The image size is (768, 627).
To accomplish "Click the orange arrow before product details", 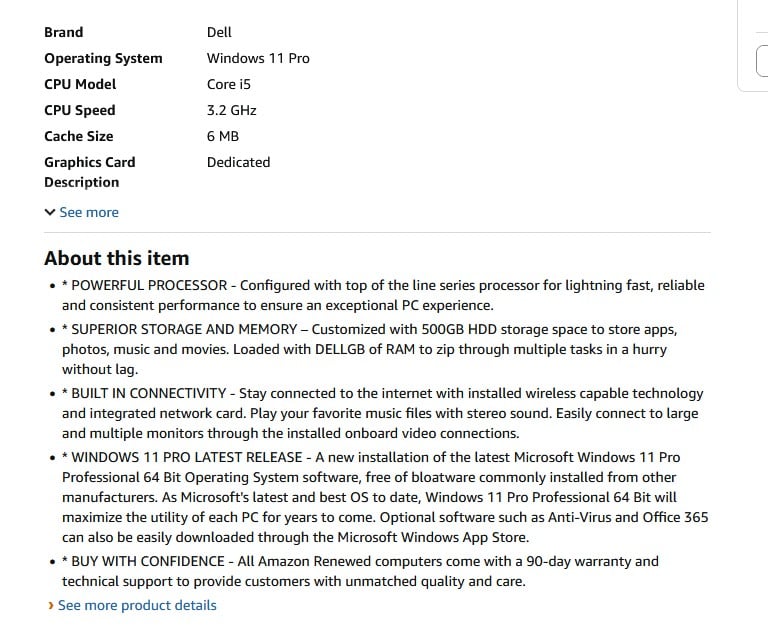I will pyautogui.click(x=51, y=605).
